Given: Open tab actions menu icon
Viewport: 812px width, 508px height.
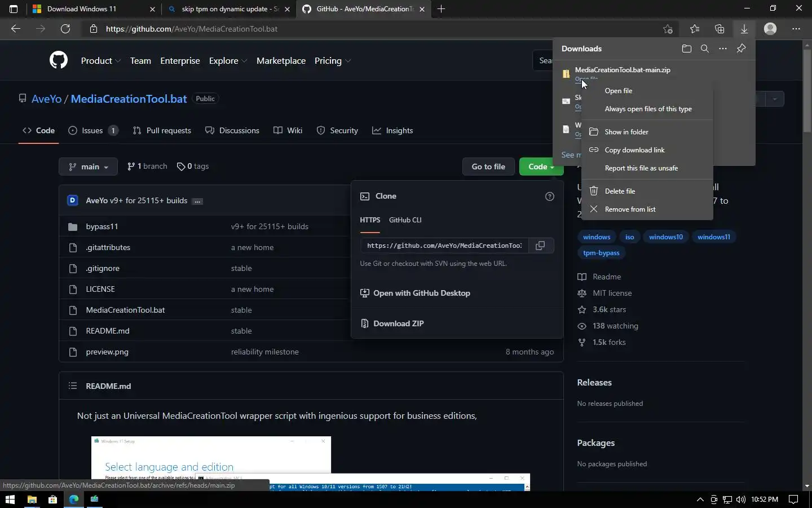Looking at the screenshot, I should point(14,9).
